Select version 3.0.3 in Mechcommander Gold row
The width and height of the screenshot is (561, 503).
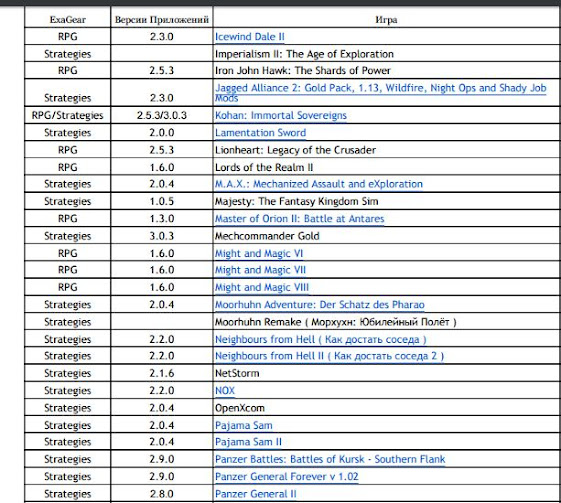click(x=162, y=236)
